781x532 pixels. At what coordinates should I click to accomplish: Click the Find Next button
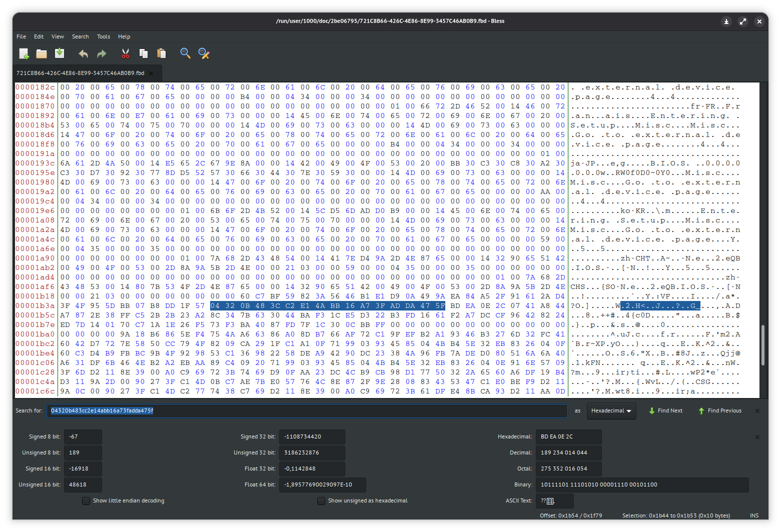coord(665,410)
